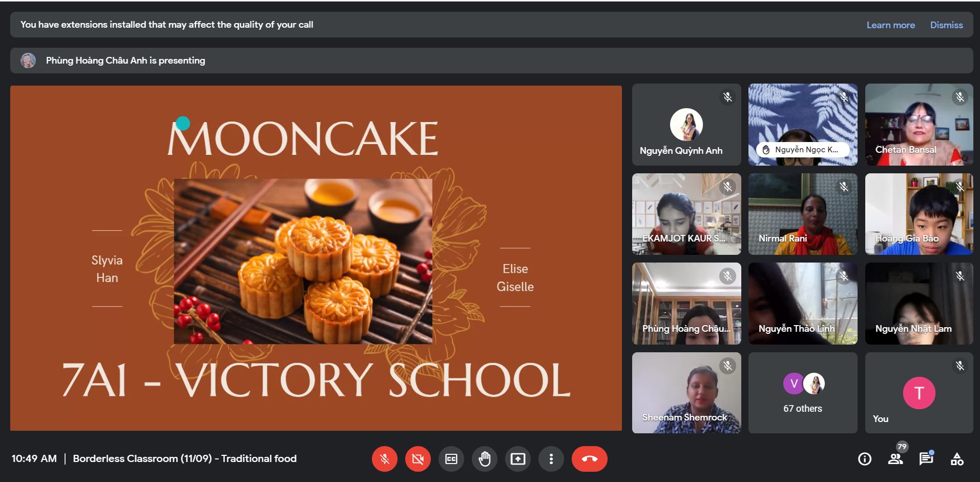Screen dimensions: 980x482
Task: Unmute the microphone button
Action: (x=385, y=459)
